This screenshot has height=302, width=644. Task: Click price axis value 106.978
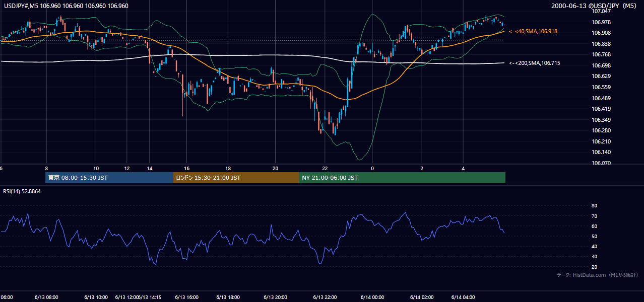point(601,22)
